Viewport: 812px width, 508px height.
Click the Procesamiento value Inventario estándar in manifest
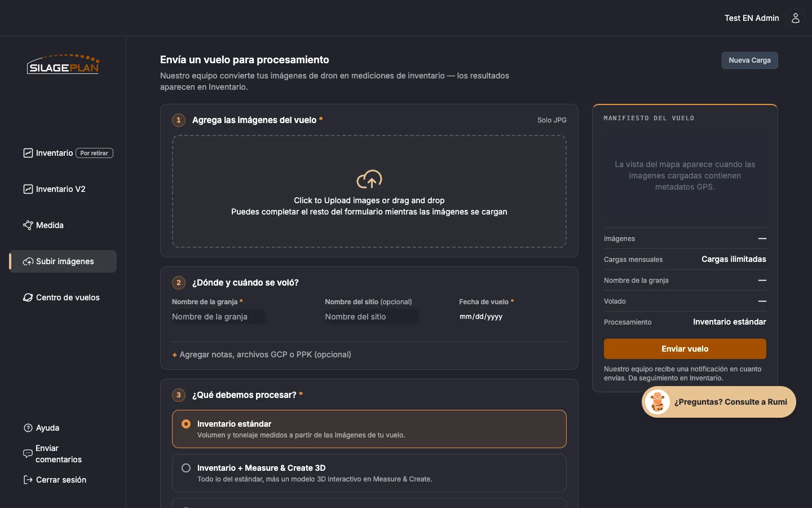click(x=730, y=322)
